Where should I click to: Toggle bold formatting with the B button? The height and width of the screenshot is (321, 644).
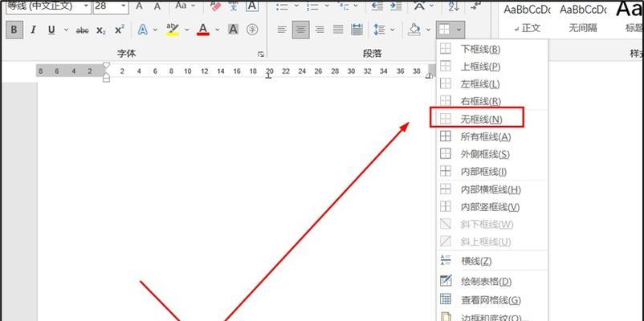coord(14,30)
